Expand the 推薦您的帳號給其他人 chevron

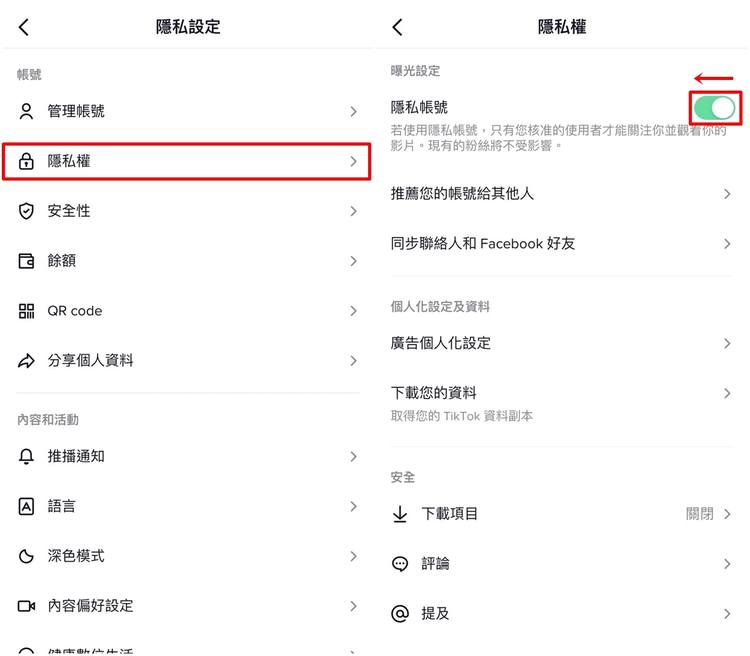click(727, 193)
